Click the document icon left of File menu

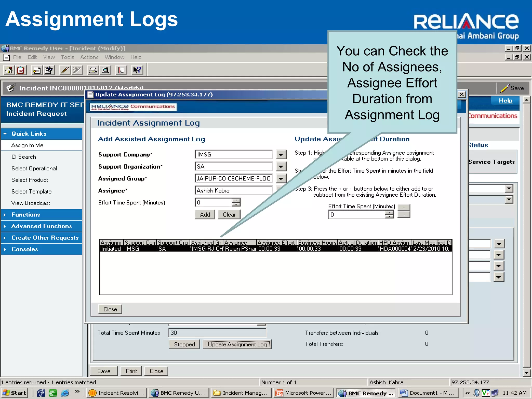(x=7, y=57)
